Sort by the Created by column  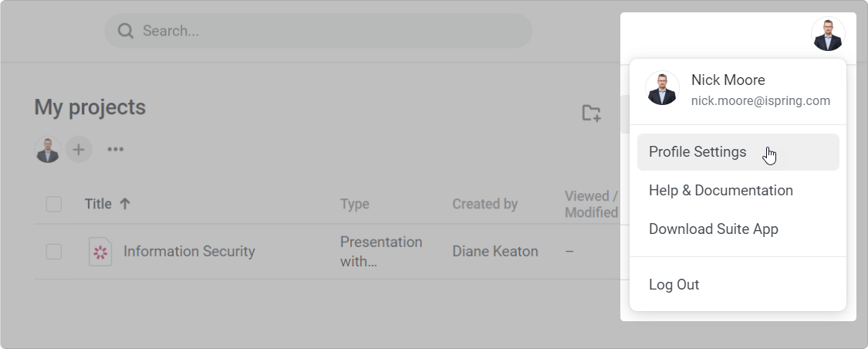(485, 204)
